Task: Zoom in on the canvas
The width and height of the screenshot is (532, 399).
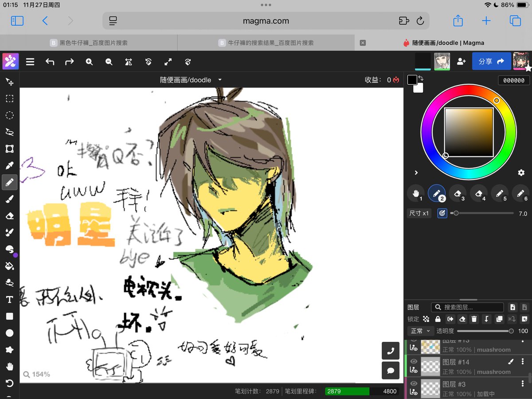Action: 89,62
